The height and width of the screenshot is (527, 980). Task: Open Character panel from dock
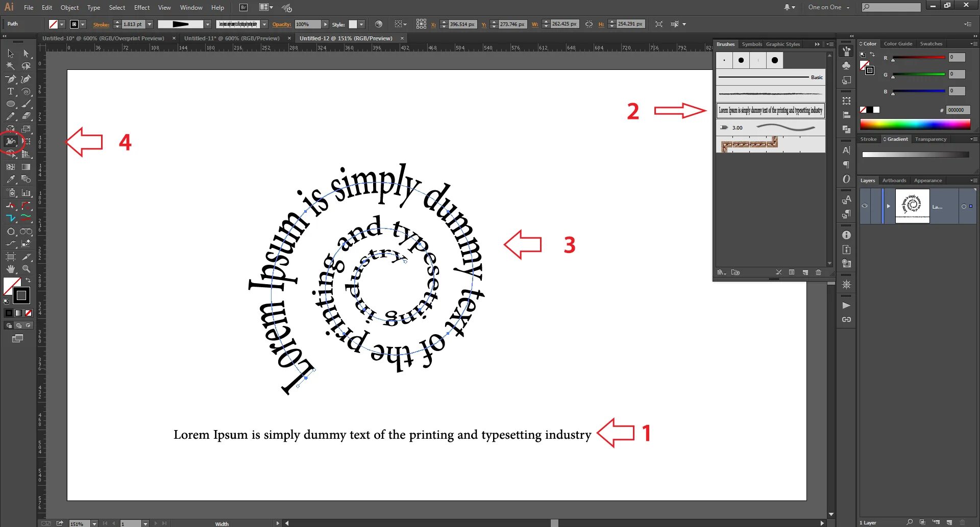[x=846, y=150]
